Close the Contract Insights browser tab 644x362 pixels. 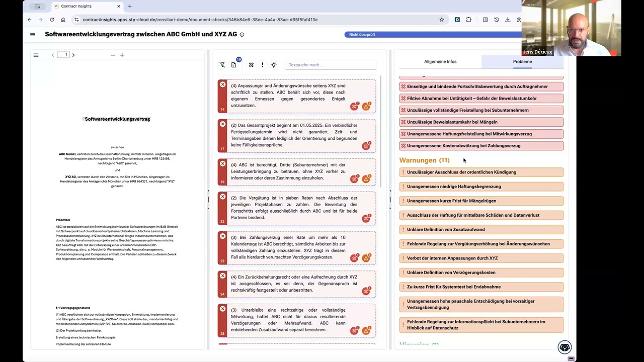point(119,6)
